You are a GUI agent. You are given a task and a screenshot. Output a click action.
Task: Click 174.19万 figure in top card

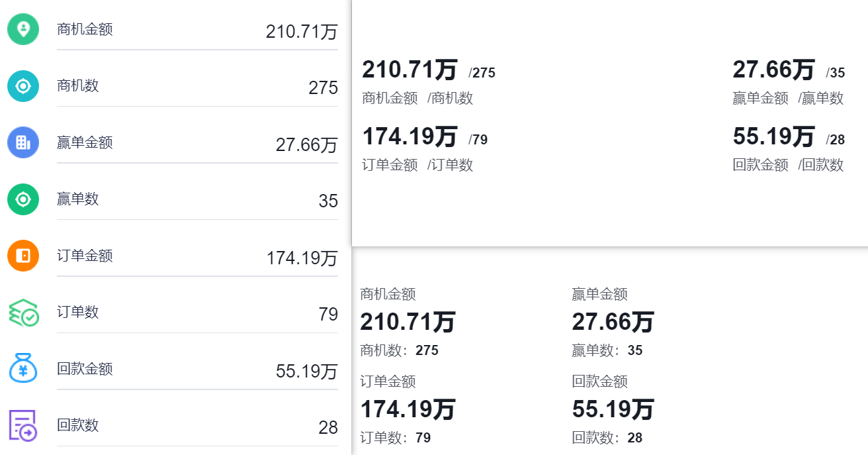(x=410, y=136)
